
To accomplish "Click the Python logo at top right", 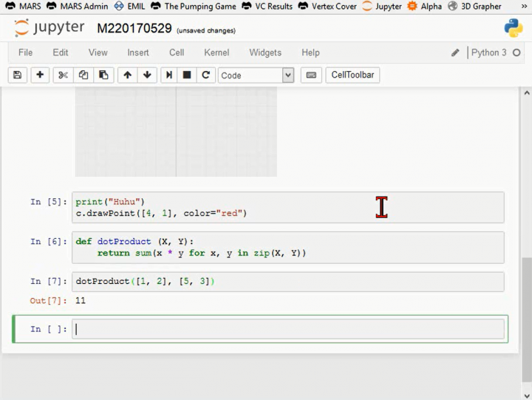I will (513, 28).
